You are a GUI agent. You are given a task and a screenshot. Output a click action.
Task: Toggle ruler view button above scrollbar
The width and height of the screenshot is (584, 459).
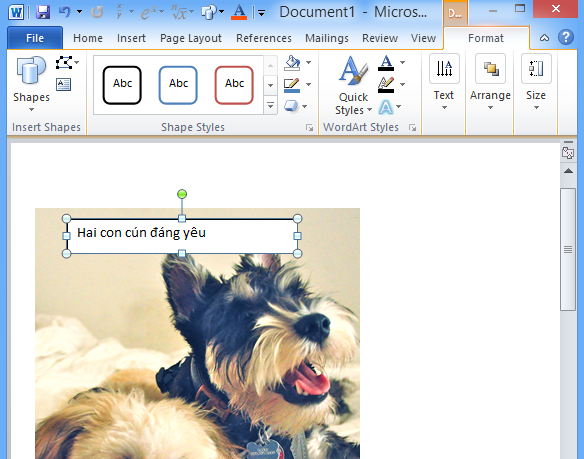[568, 152]
